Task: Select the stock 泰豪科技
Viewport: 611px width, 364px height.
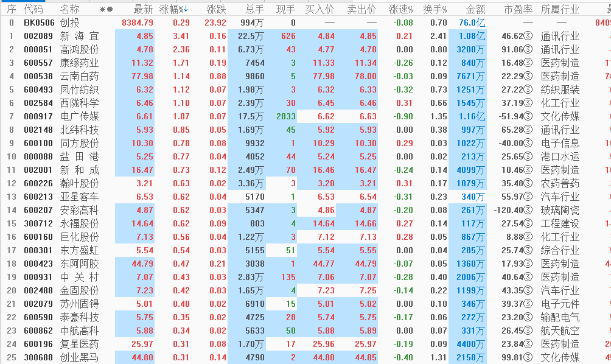Action: [x=80, y=317]
